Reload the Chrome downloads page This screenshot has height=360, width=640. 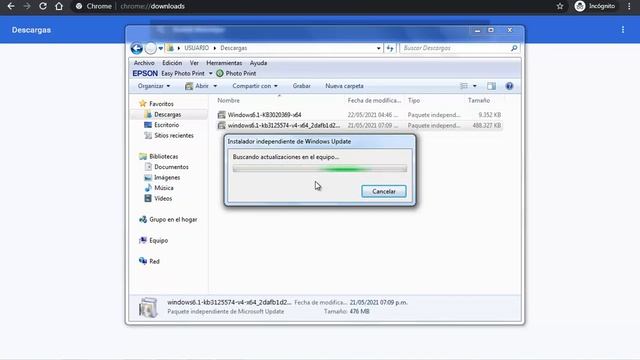(42, 6)
